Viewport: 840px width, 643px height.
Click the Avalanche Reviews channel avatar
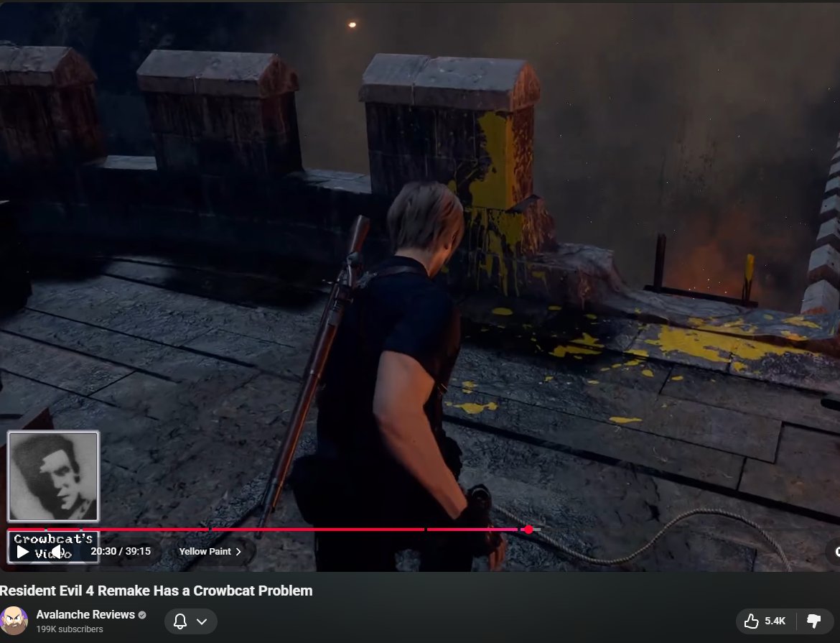coord(14,621)
